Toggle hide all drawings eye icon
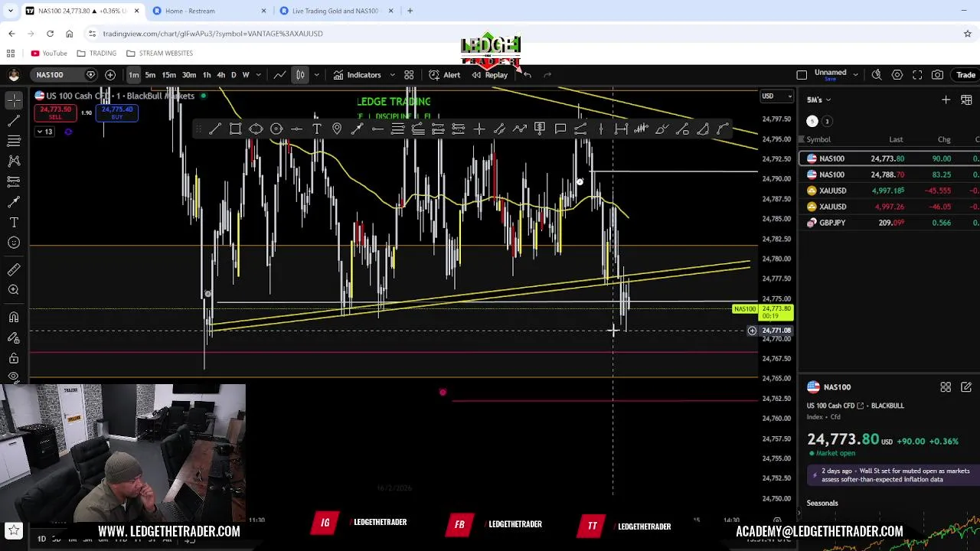This screenshot has height=551, width=980. point(14,377)
